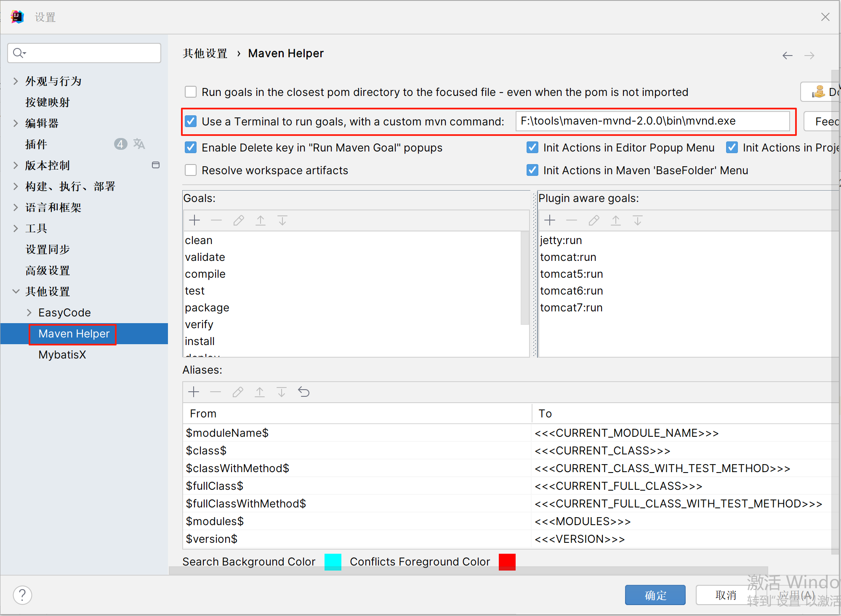
Task: Click the plugins translation language icon
Action: pyautogui.click(x=139, y=144)
